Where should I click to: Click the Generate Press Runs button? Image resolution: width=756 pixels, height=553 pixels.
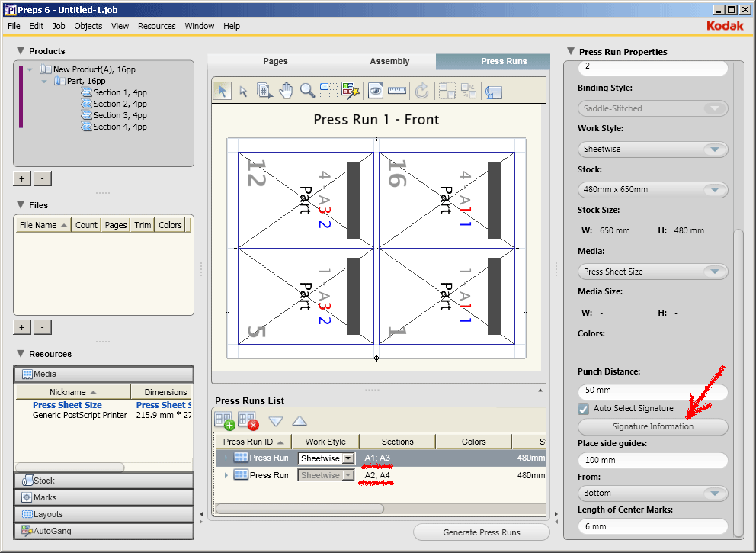[x=481, y=532]
